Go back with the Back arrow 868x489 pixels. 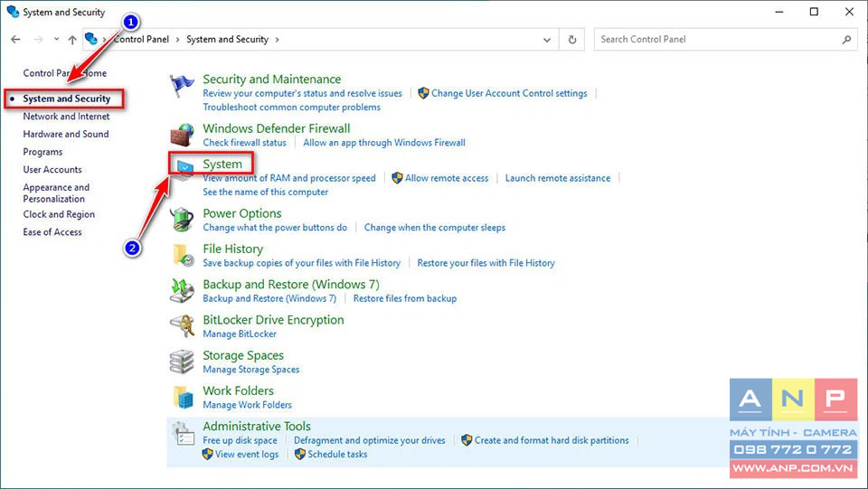[x=15, y=39]
